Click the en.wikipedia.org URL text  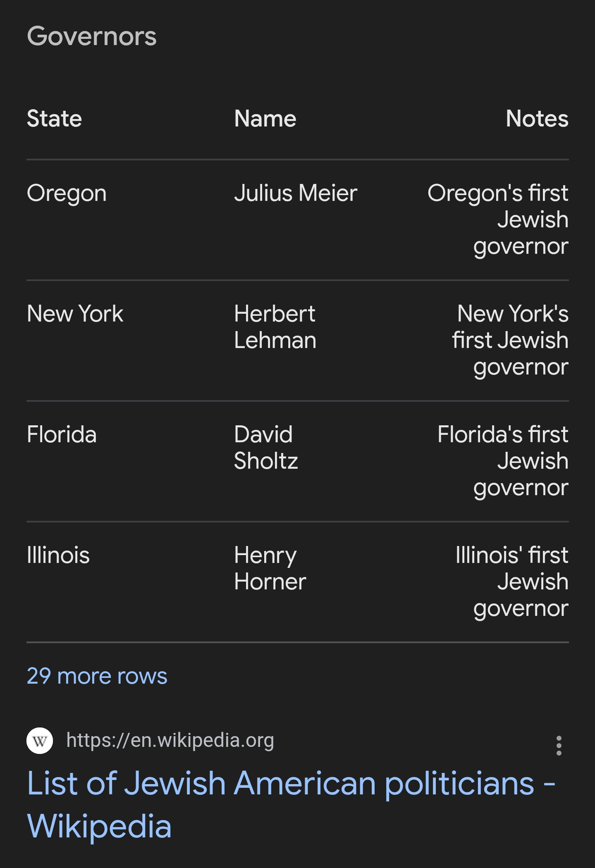pos(170,740)
